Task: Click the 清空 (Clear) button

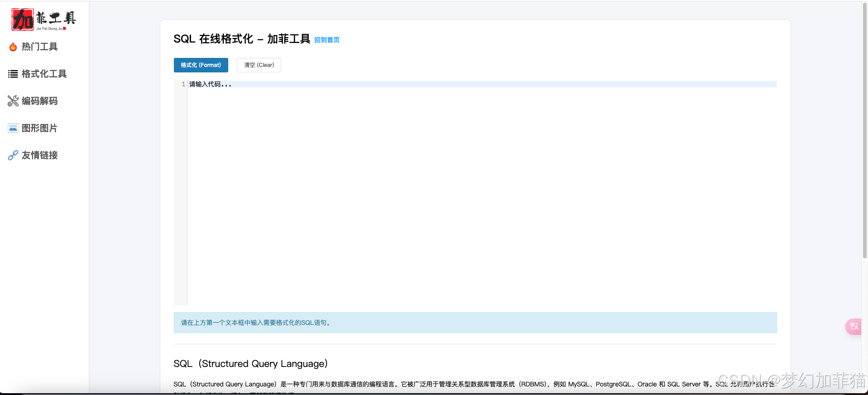Action: click(259, 65)
